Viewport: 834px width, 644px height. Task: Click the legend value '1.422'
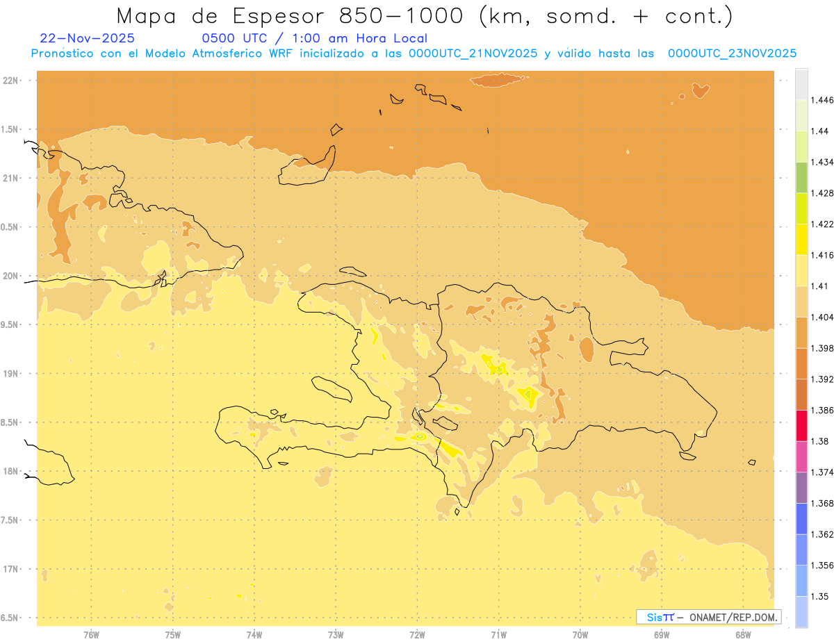[823, 224]
